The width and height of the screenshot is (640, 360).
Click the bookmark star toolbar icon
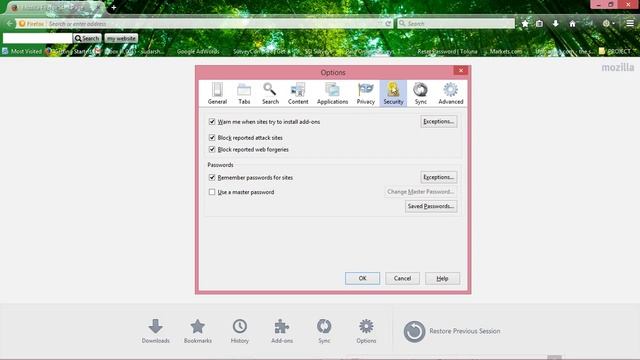click(525, 24)
